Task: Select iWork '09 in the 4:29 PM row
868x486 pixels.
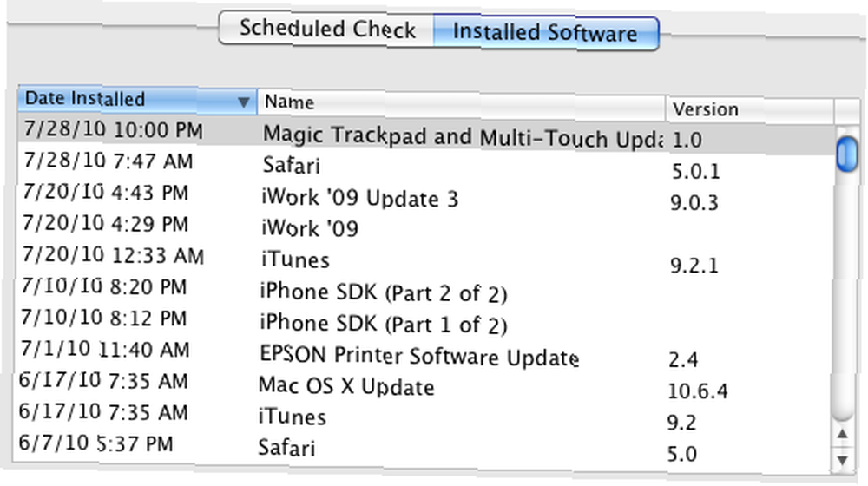Action: click(310, 228)
